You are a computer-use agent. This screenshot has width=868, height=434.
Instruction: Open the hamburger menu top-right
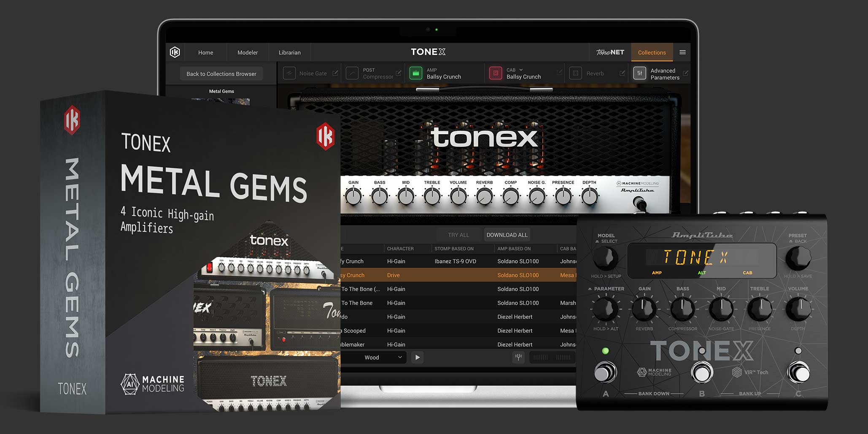[x=682, y=52]
